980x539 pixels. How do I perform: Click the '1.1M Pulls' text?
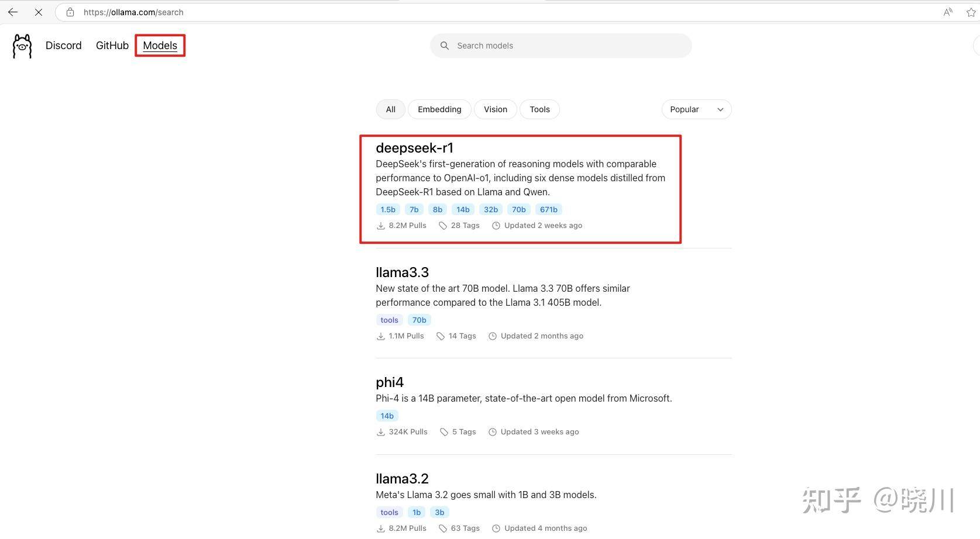[x=407, y=336]
